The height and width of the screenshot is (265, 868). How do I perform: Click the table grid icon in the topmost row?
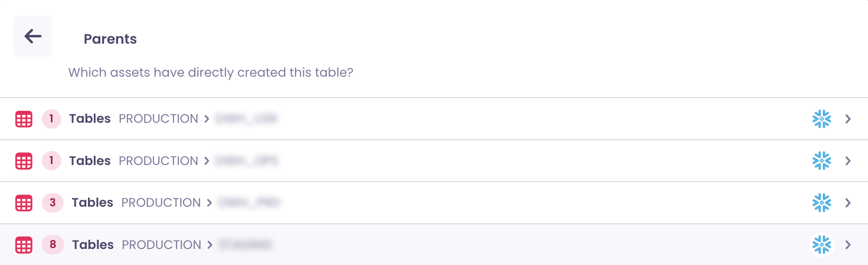pos(24,119)
